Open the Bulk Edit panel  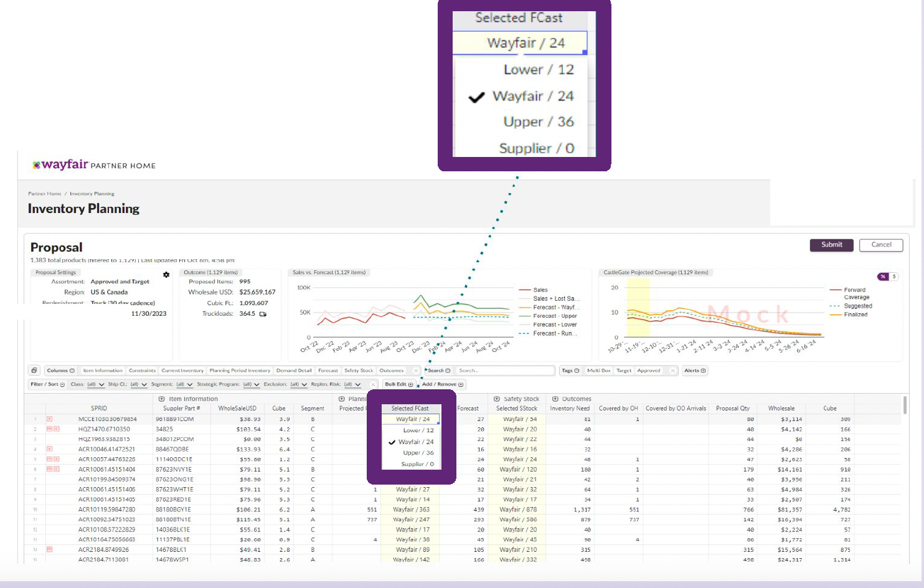click(x=398, y=384)
